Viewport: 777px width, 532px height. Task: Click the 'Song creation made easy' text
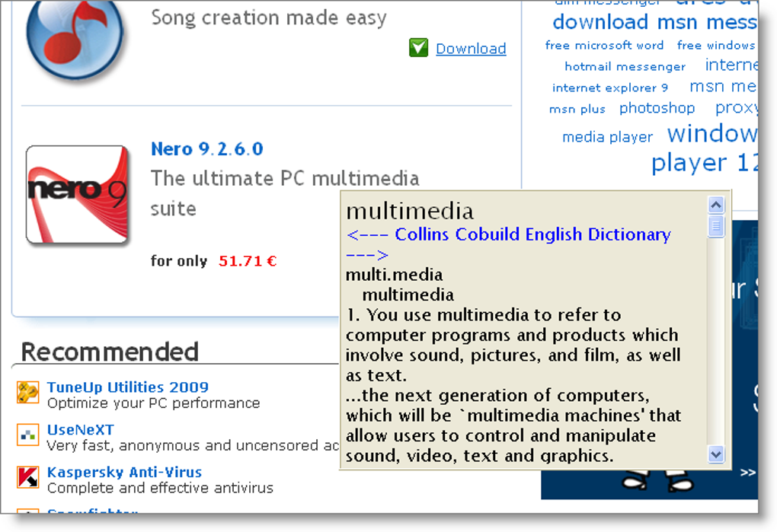(269, 18)
